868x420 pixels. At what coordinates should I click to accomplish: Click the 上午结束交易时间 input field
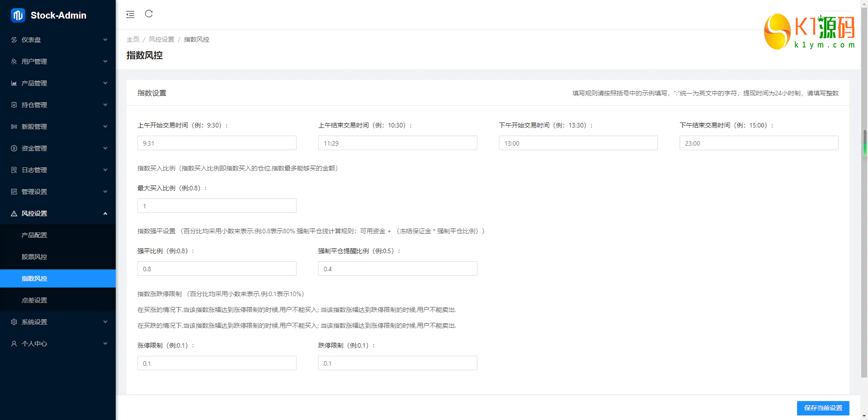click(398, 143)
